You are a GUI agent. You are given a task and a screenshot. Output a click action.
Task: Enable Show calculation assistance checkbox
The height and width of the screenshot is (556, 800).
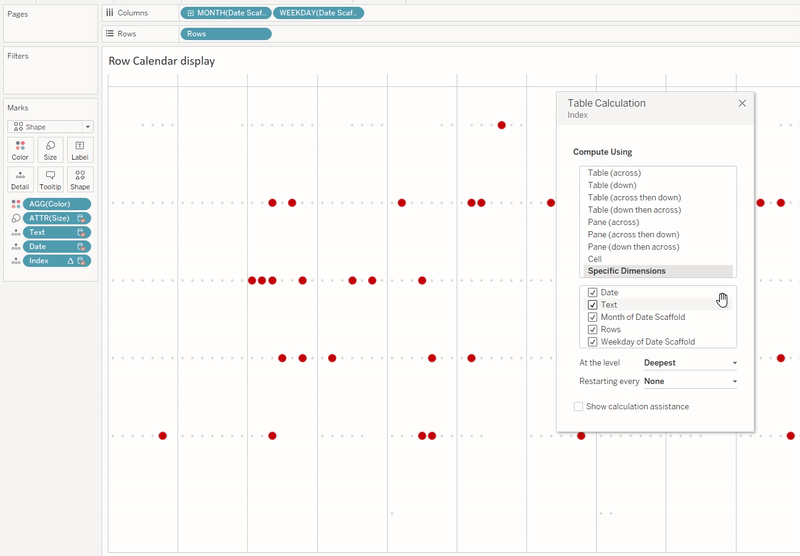(x=579, y=407)
